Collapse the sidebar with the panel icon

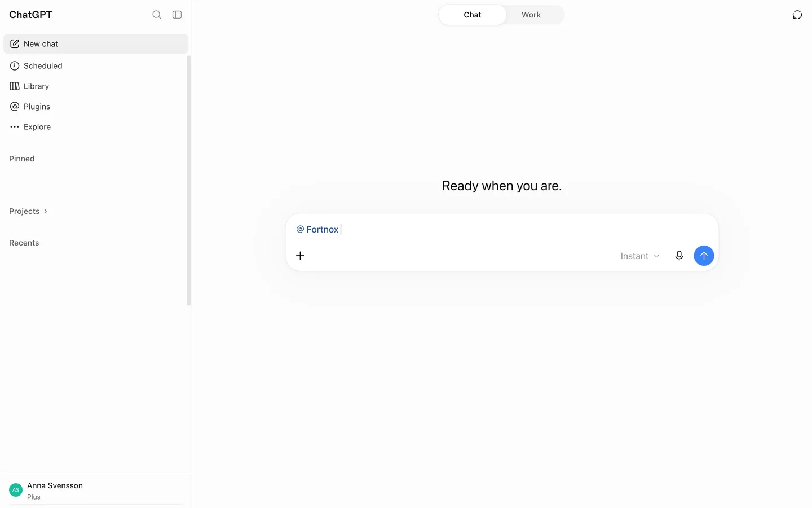tap(177, 15)
